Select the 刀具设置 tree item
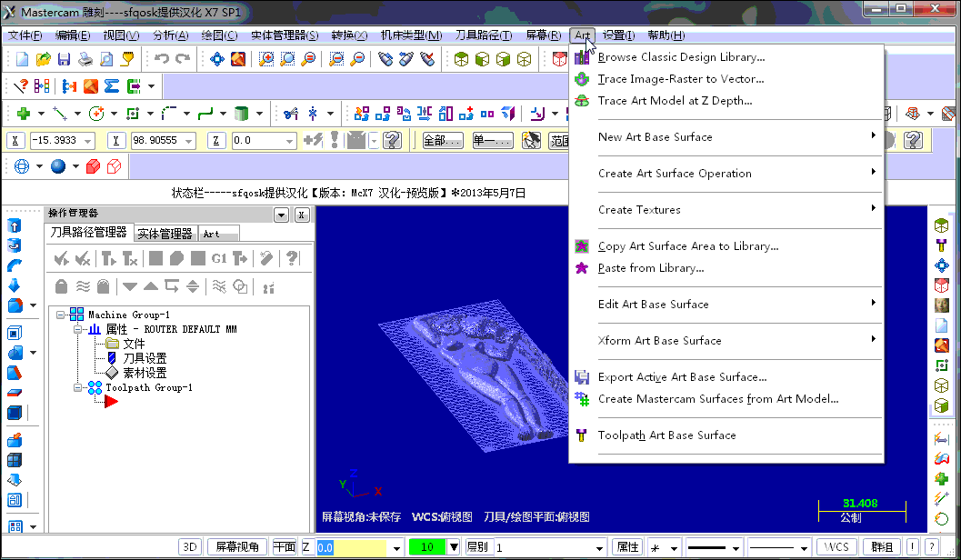This screenshot has height=560, width=961. pos(145,358)
